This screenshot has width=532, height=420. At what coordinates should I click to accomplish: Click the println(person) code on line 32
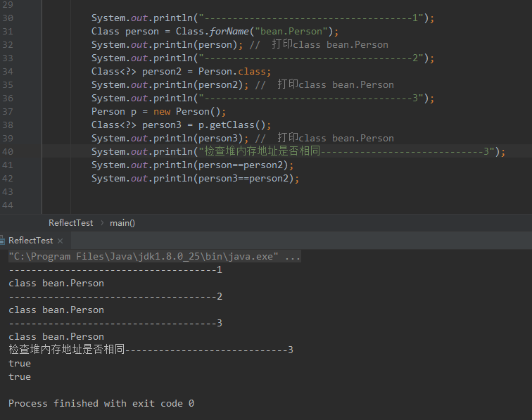coord(167,45)
